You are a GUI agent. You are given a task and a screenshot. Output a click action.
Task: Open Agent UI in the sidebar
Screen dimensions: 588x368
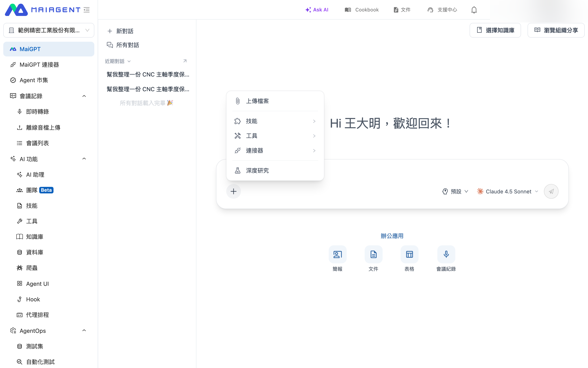pos(49,284)
